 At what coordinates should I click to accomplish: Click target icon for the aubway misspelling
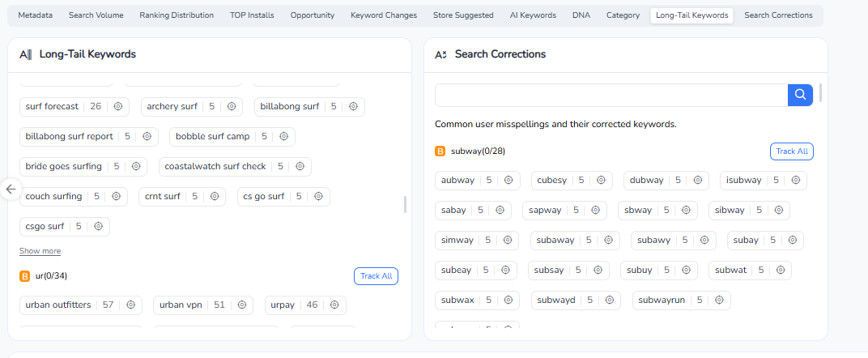pos(509,181)
